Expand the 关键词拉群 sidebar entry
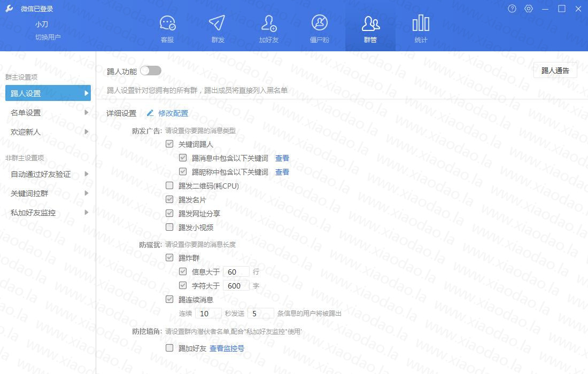Viewport: 588px width, 374px height. [x=48, y=193]
